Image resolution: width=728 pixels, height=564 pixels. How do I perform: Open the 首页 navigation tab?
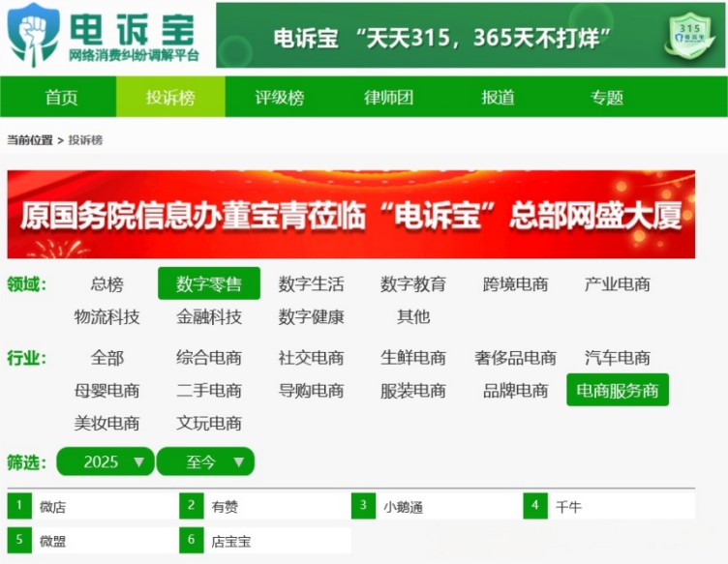pyautogui.click(x=61, y=98)
